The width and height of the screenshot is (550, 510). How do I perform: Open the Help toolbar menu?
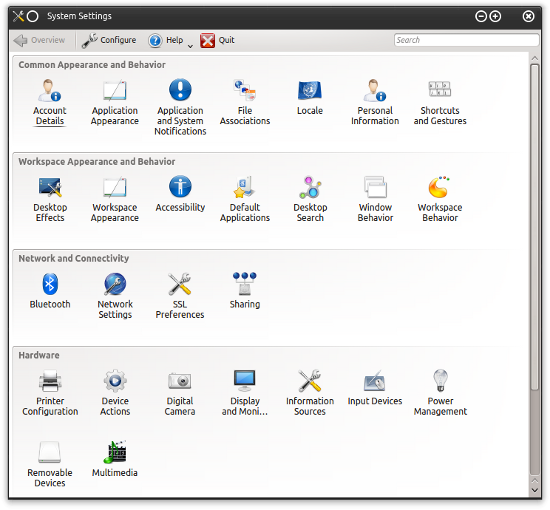[x=166, y=40]
